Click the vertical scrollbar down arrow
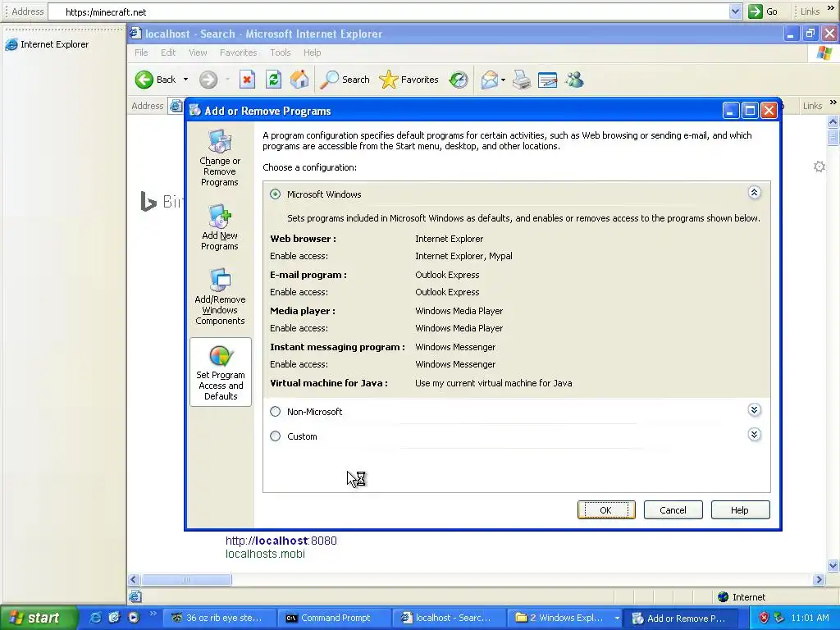Viewport: 840px width, 630px height. [833, 566]
